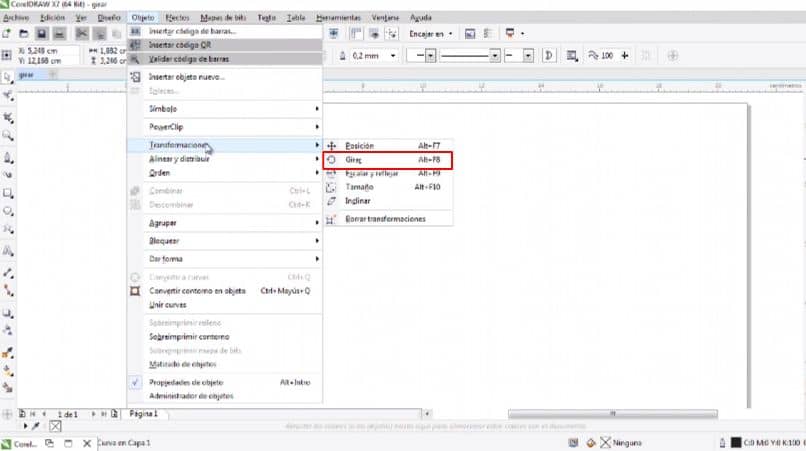The height and width of the screenshot is (451, 806).
Task: Click Sobreimprimir contorno
Action: (x=225, y=337)
